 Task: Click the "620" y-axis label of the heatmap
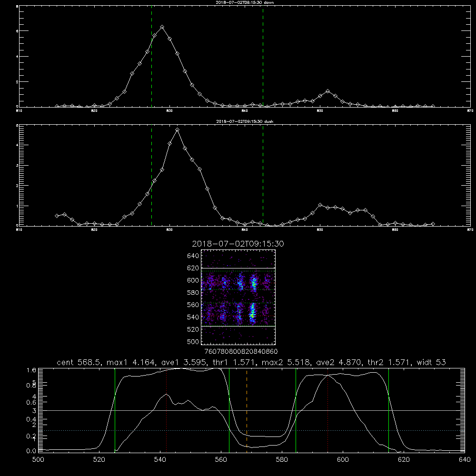pyautogui.click(x=193, y=268)
